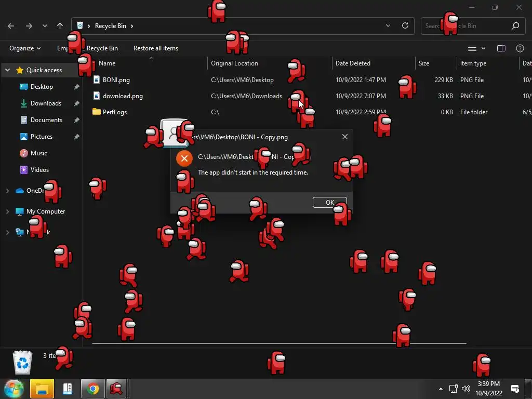532x399 pixels.
Task: Sort by Date Deleted column
Action: coord(353,63)
